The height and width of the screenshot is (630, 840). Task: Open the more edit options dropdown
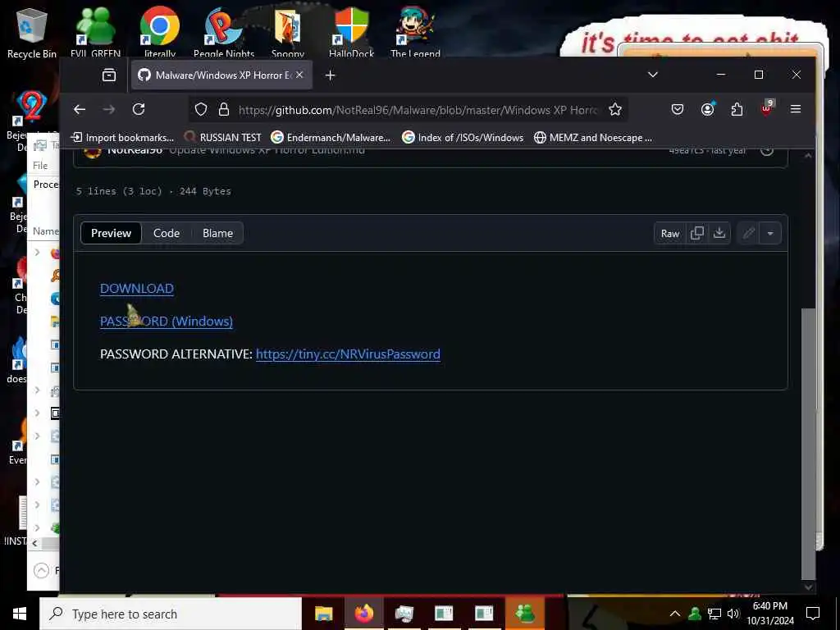point(770,233)
